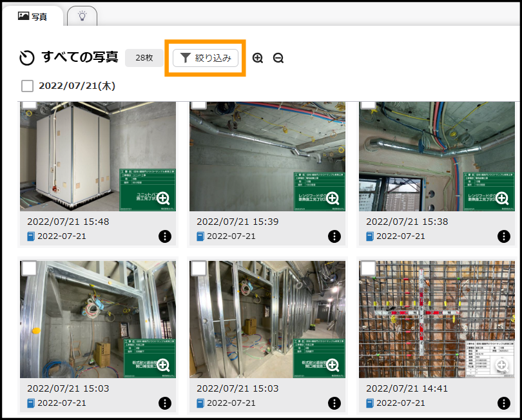Toggle the 2022/07/21(木) date checkbox
Screen dimensions: 522x420
point(27,86)
